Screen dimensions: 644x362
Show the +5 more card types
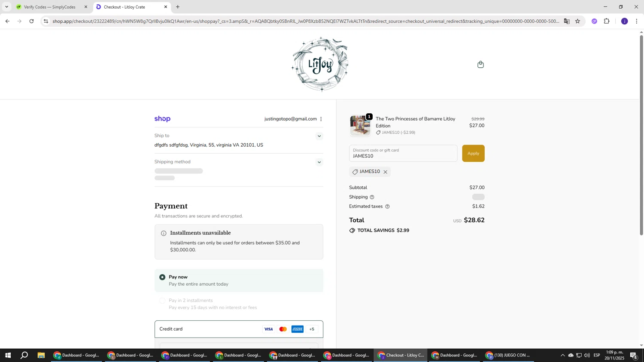[312, 329]
